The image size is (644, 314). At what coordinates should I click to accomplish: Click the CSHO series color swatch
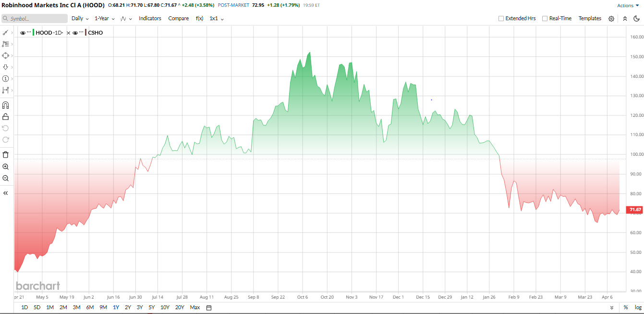[86, 33]
